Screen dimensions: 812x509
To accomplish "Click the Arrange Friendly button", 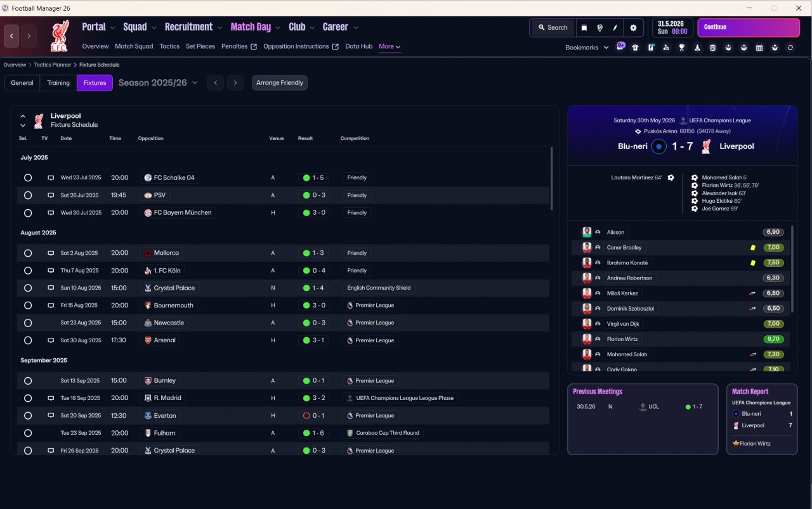I will coord(280,83).
